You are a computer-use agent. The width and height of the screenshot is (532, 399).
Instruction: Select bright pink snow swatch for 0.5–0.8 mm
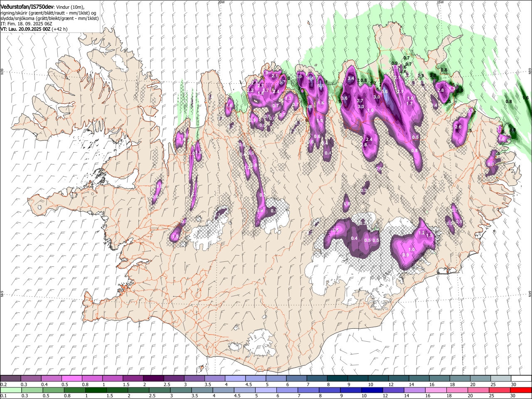pos(71,378)
